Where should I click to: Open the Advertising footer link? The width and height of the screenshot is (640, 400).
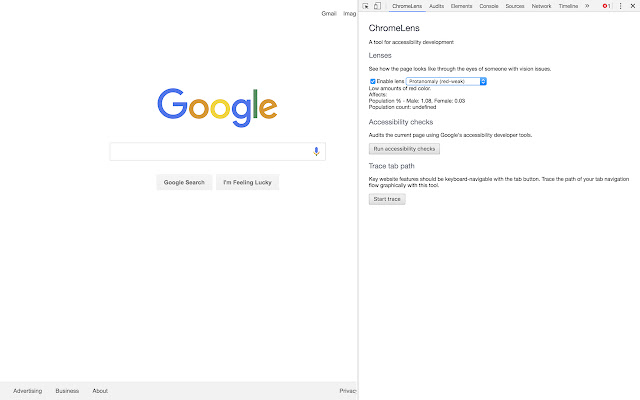coord(27,391)
